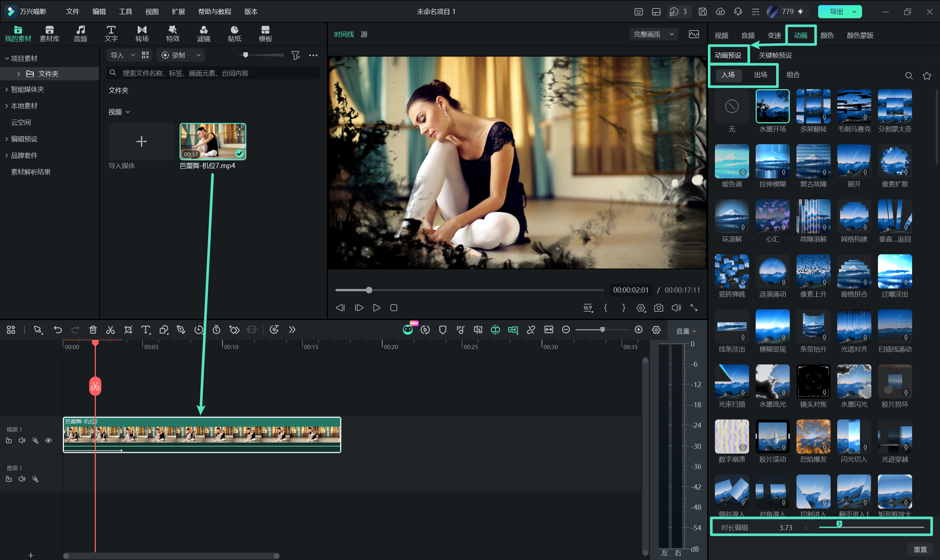Click the 导入媒体 plus tile

coord(142,142)
